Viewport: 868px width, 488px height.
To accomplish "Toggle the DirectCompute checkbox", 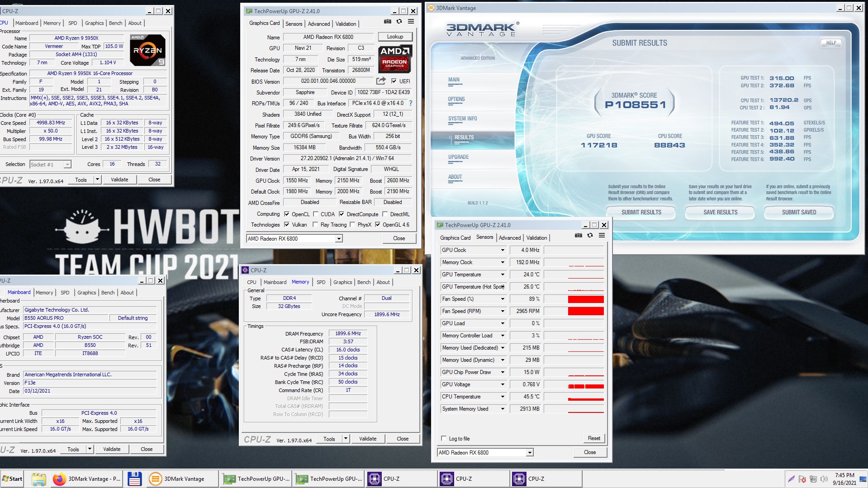I will click(x=342, y=214).
